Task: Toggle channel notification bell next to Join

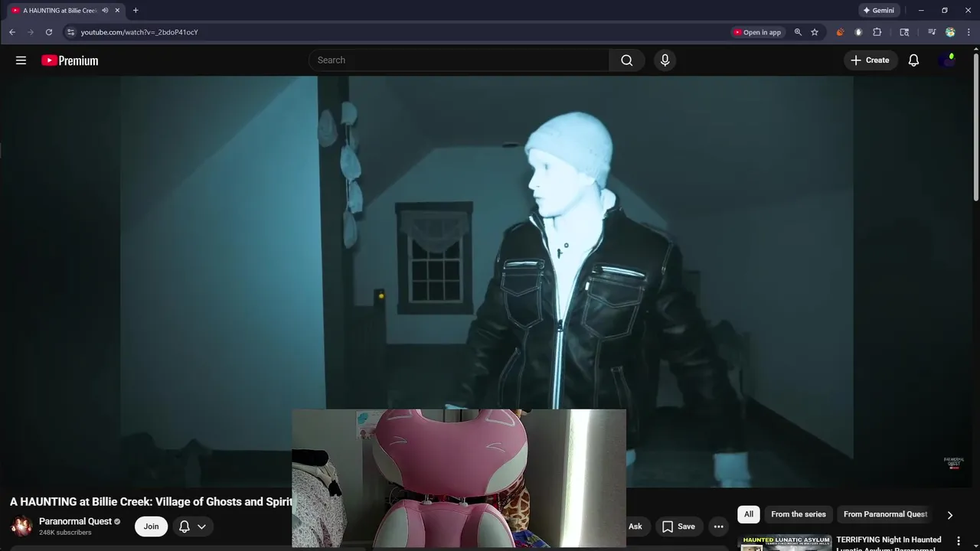Action: tap(184, 527)
